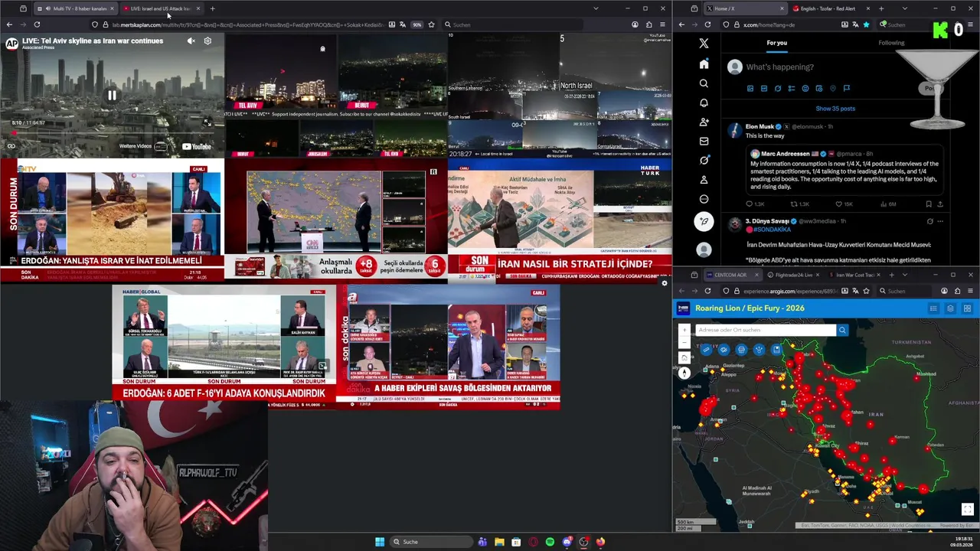Open X home from sidebar house icon

pos(704,64)
